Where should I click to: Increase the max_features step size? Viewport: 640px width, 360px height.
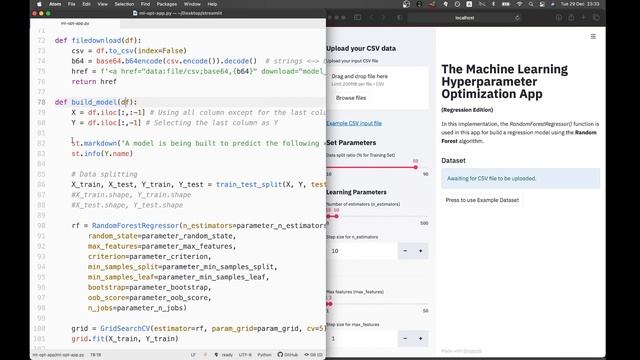click(420, 338)
